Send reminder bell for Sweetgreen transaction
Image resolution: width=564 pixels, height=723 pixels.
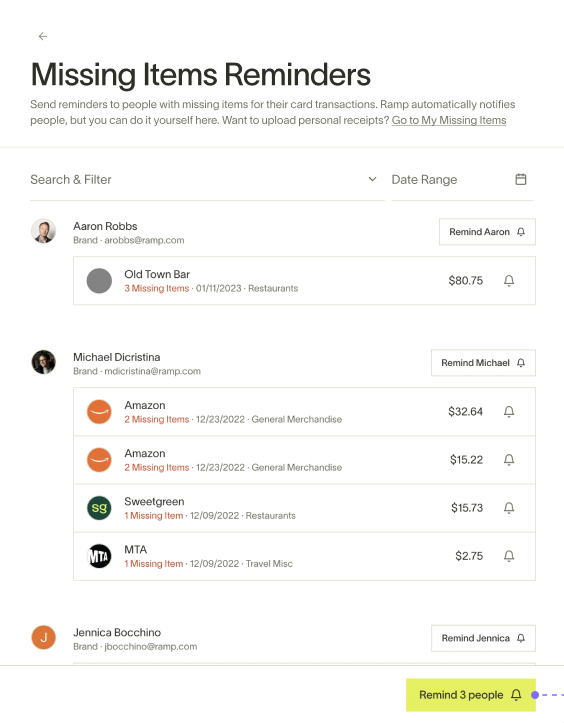509,508
